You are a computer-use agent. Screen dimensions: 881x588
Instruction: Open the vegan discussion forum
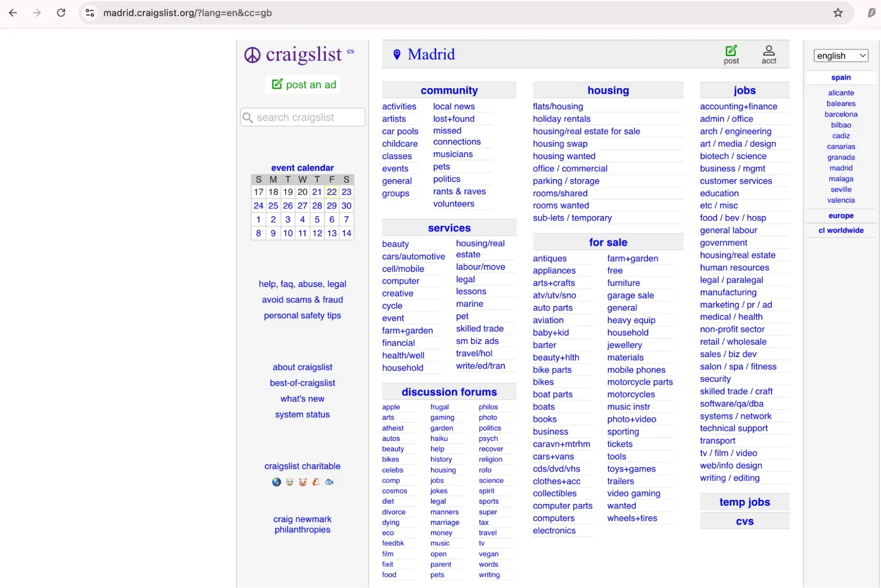pos(489,554)
